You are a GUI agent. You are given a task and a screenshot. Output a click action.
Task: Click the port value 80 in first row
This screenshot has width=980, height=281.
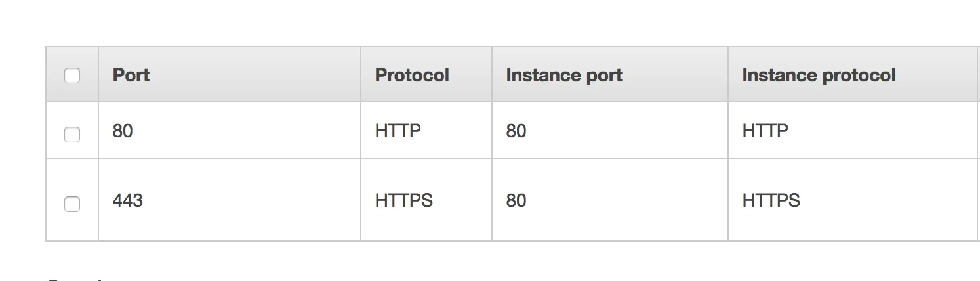[x=123, y=131]
